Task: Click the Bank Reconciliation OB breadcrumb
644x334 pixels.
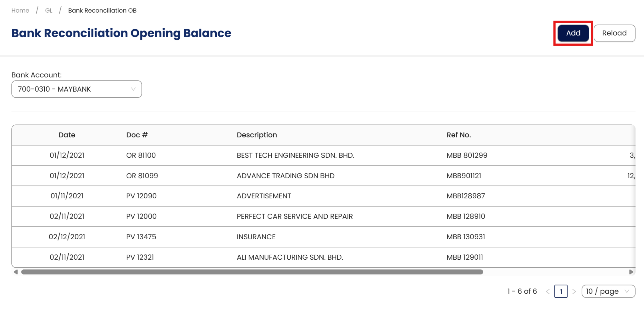Action: point(102,10)
